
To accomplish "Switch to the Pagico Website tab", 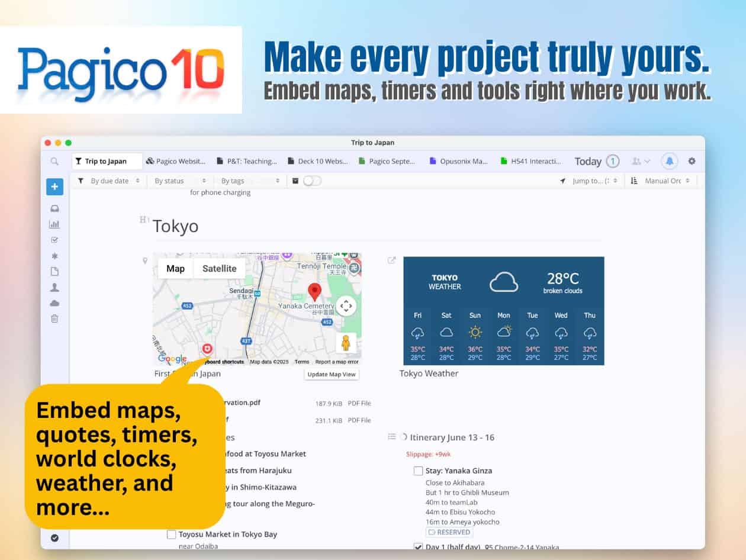I will [176, 161].
